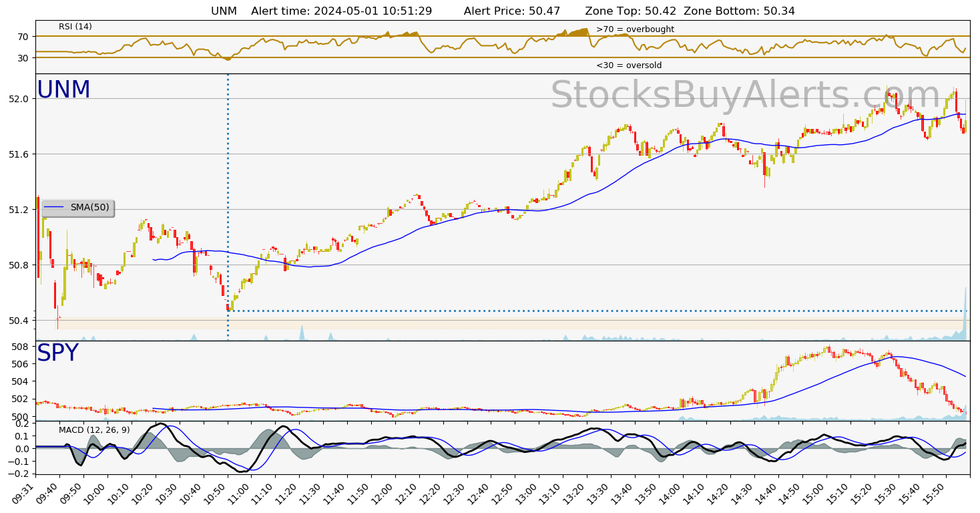The width and height of the screenshot is (980, 513).
Task: Click the 09:31 time axis label
Action: click(x=23, y=492)
